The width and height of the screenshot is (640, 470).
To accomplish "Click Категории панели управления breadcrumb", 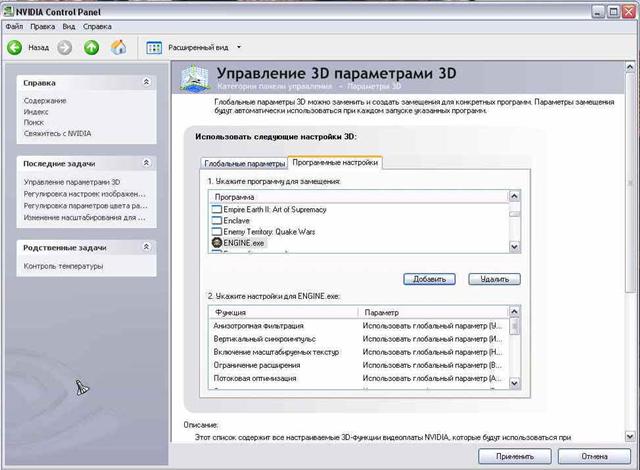I will 274,86.
